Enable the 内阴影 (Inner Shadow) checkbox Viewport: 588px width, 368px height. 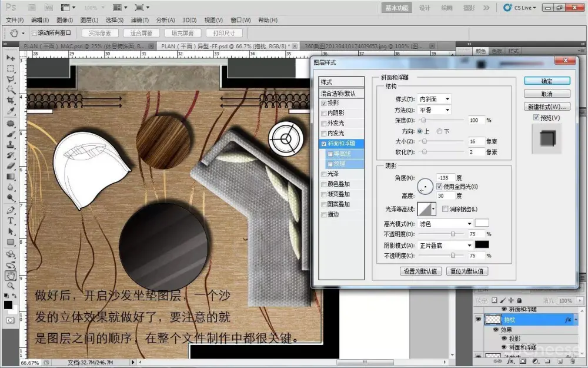click(x=324, y=113)
